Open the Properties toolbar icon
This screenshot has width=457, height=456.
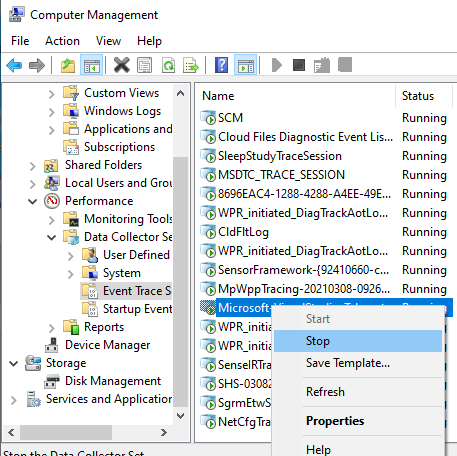pyautogui.click(x=144, y=65)
